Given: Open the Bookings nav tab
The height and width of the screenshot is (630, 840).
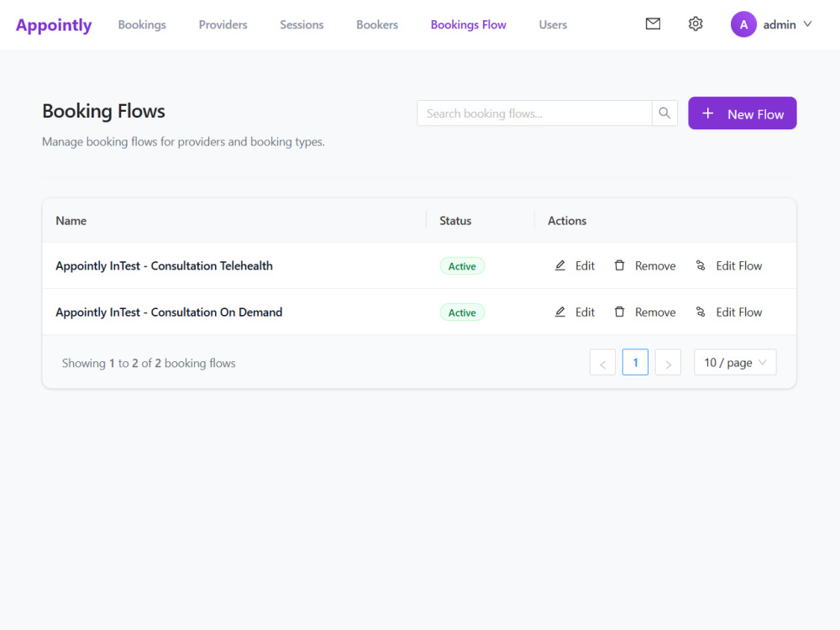Looking at the screenshot, I should 142,24.
